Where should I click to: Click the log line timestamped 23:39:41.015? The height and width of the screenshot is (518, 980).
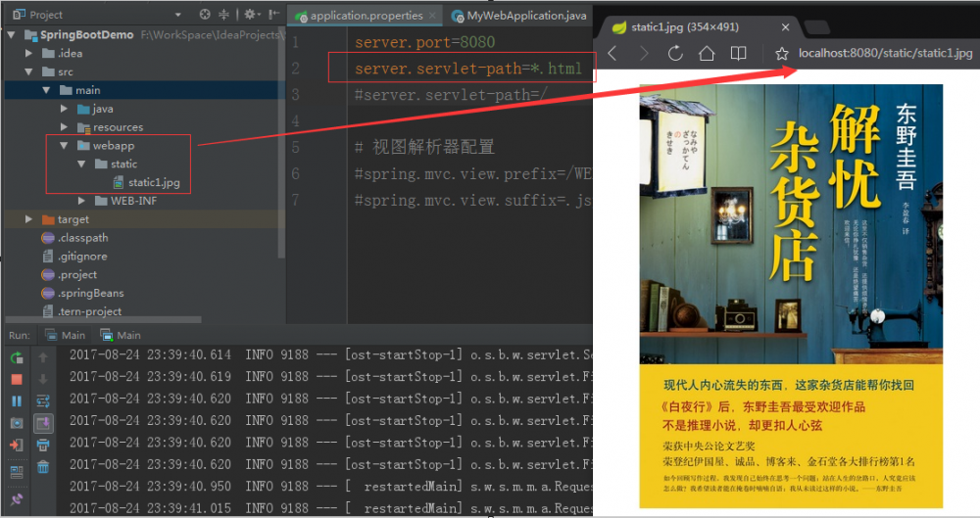tap(330, 508)
